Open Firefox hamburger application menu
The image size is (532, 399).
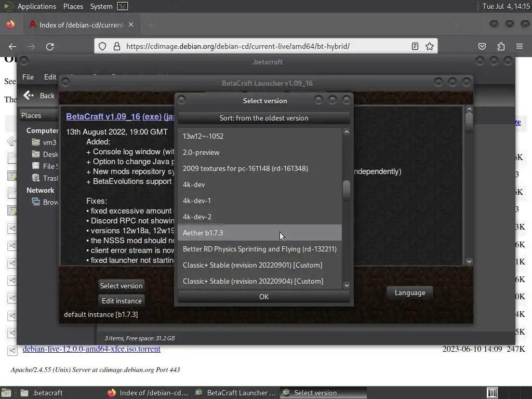(x=520, y=46)
